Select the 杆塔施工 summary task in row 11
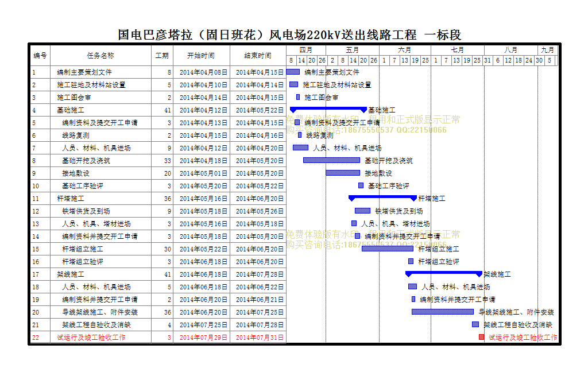This screenshot has width=588, height=372. (x=71, y=199)
